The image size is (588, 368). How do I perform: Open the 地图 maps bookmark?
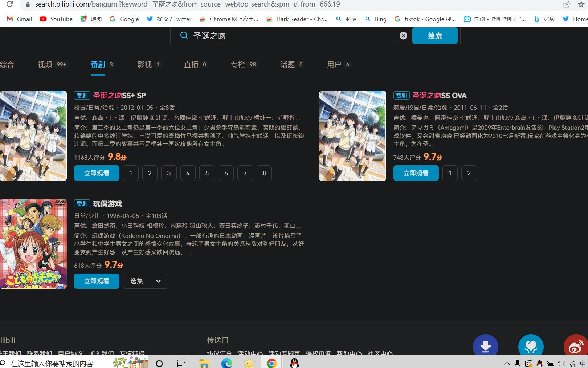[x=91, y=19]
